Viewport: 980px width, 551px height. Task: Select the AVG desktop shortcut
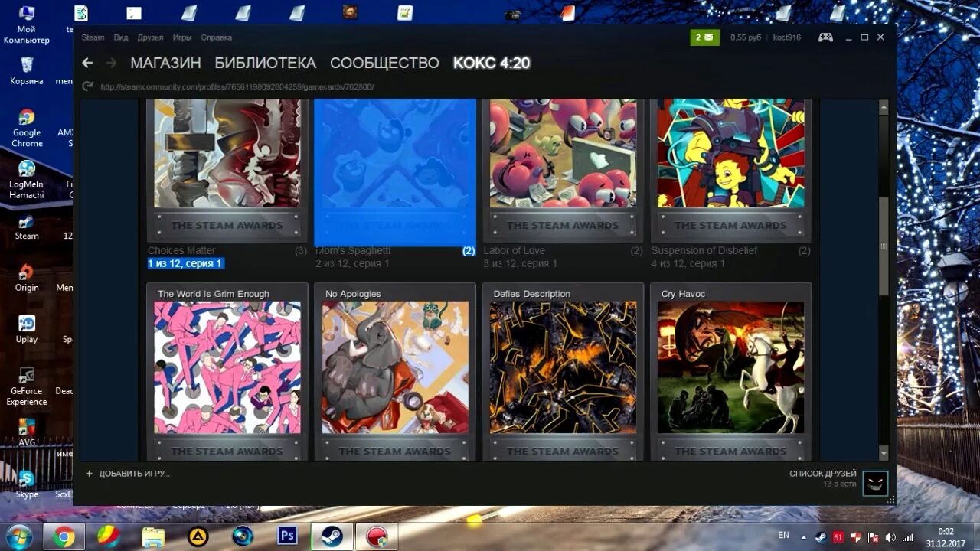pos(27,432)
